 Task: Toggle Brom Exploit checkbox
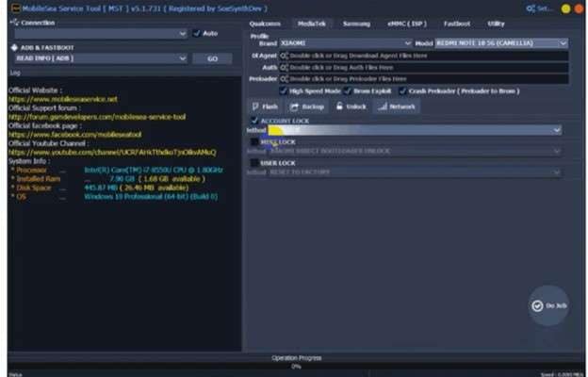tap(348, 90)
